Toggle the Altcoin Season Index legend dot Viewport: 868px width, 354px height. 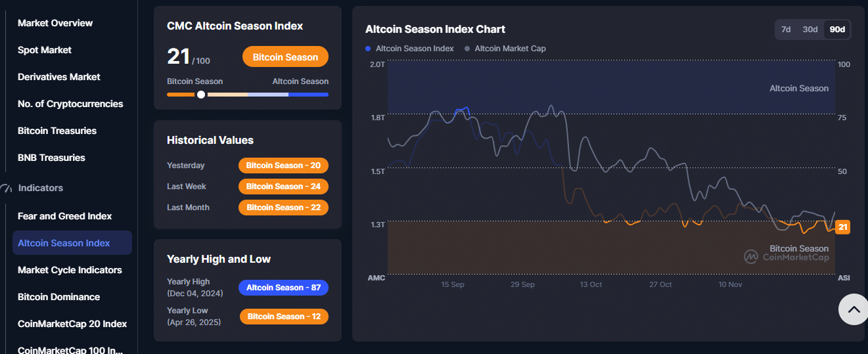point(368,49)
